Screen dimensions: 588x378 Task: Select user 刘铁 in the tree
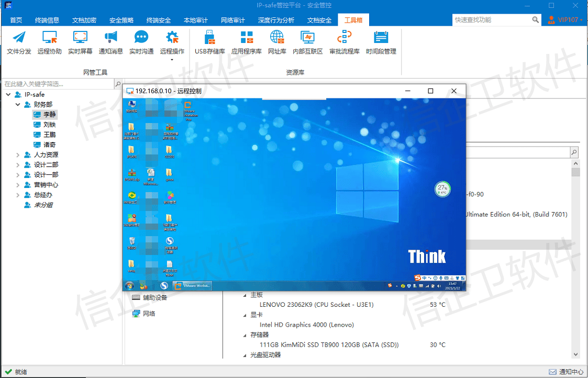49,125
